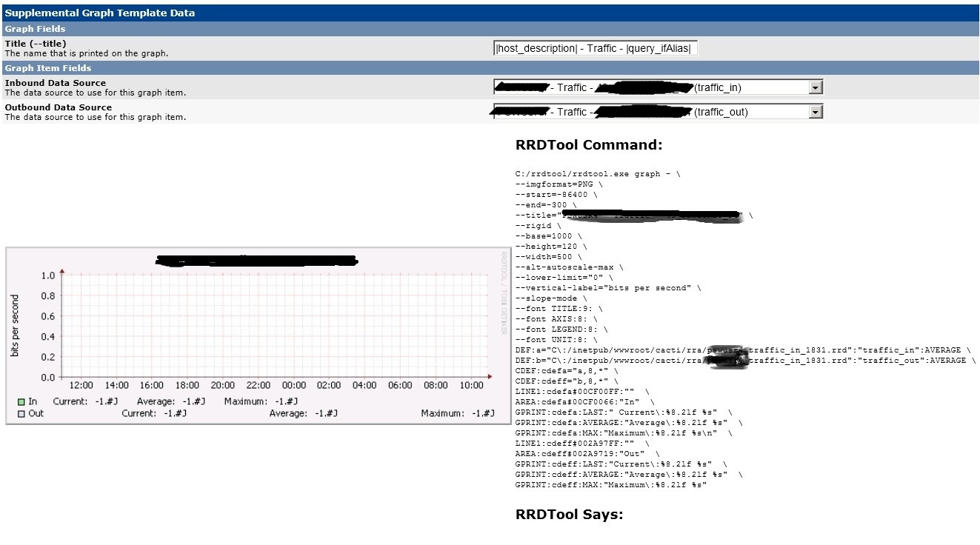
Task: Click the Inbound Data Source label
Action: (55, 83)
